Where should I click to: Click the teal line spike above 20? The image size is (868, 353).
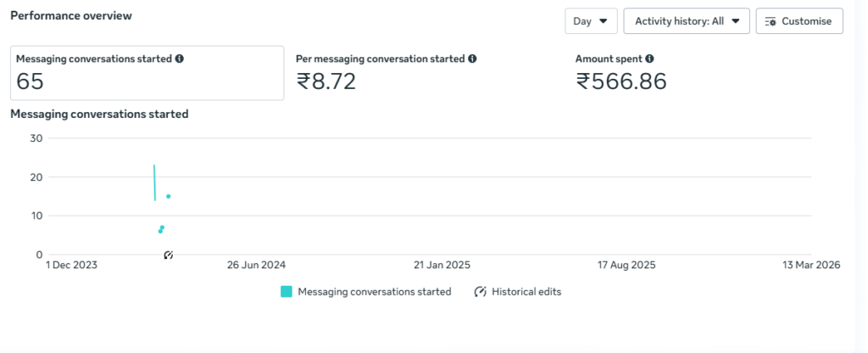point(154,180)
